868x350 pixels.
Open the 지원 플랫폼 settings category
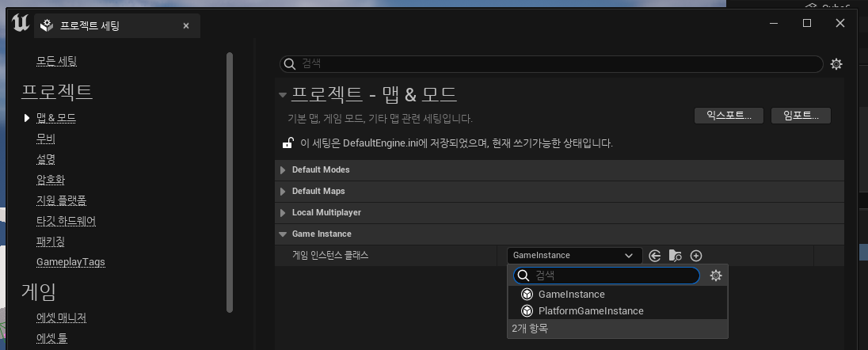coord(62,200)
